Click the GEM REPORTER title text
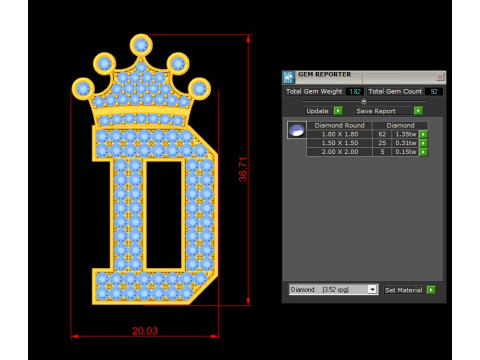The height and width of the screenshot is (360, 480). point(324,74)
